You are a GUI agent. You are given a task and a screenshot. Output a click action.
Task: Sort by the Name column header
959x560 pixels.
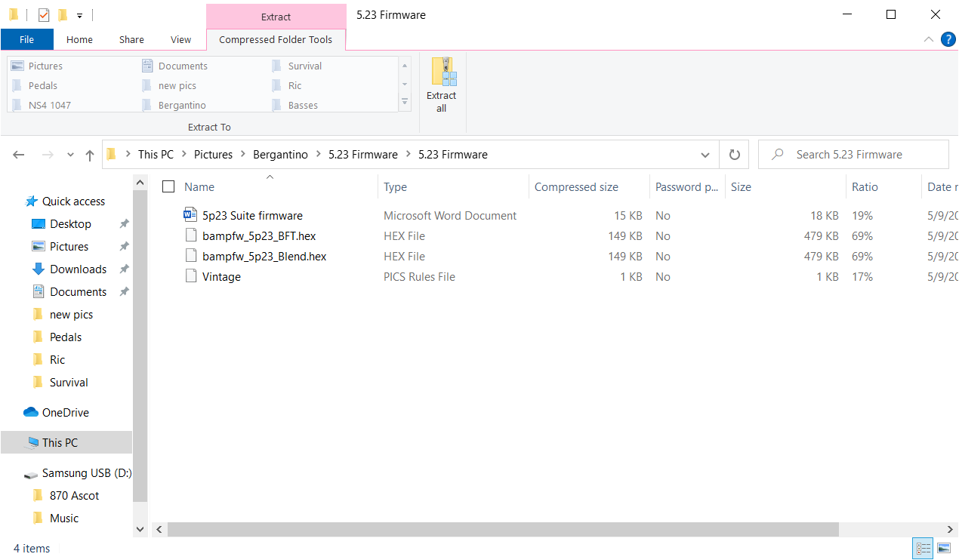[199, 187]
